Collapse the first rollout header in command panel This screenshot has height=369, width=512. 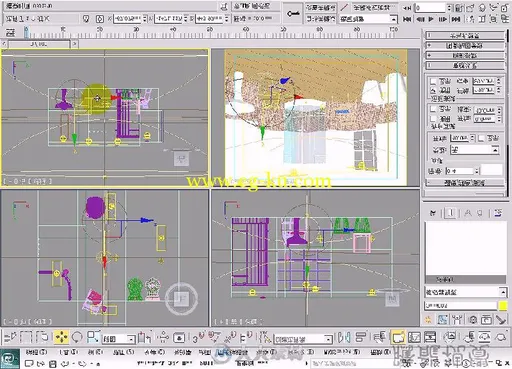[465, 35]
